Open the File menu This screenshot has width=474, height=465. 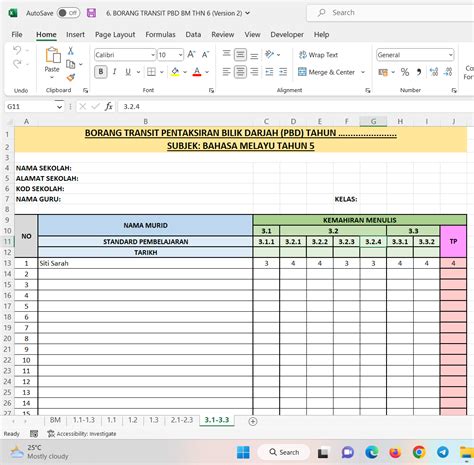point(17,34)
